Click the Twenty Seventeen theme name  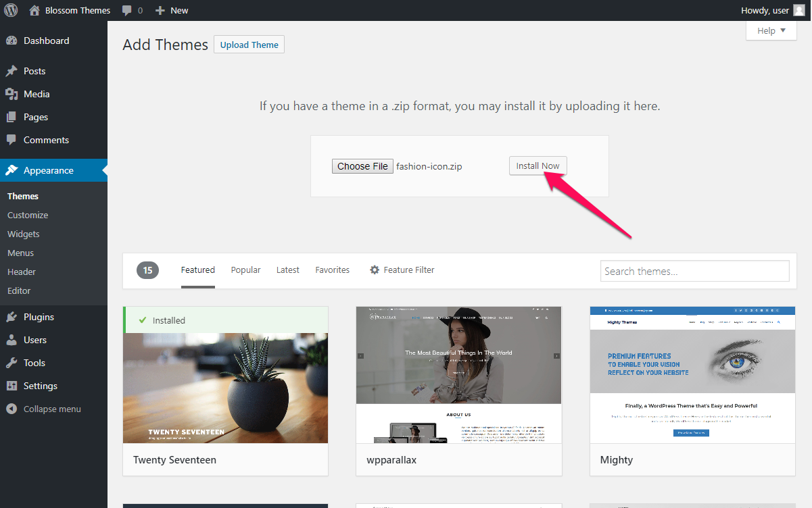click(174, 459)
